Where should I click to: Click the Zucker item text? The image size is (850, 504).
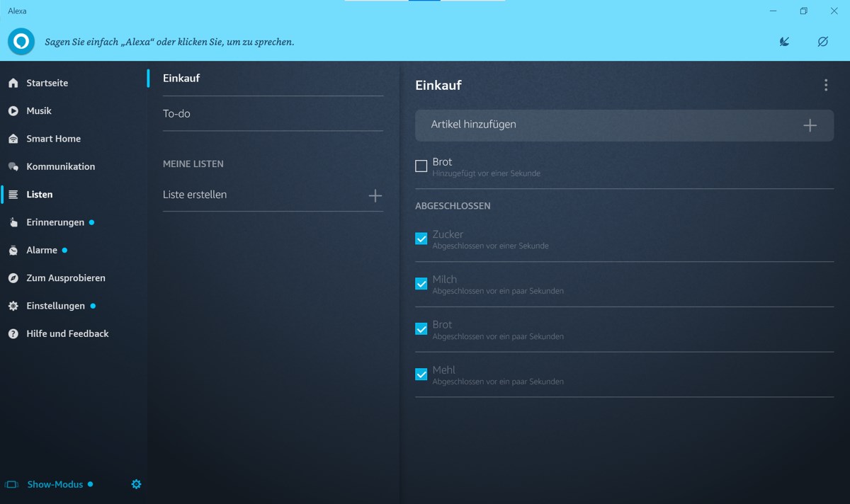click(x=448, y=234)
